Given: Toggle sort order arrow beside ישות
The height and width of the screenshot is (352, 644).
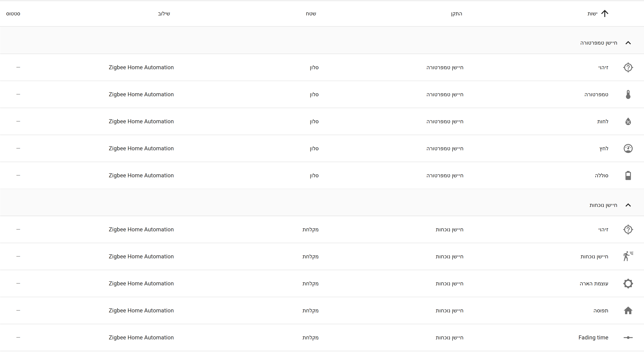Looking at the screenshot, I should tap(605, 13).
